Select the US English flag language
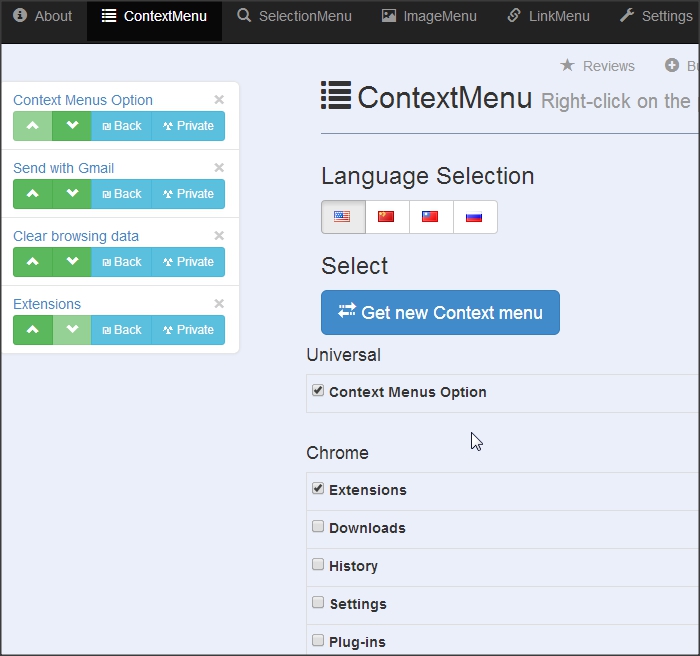Image resolution: width=700 pixels, height=656 pixels. point(343,217)
